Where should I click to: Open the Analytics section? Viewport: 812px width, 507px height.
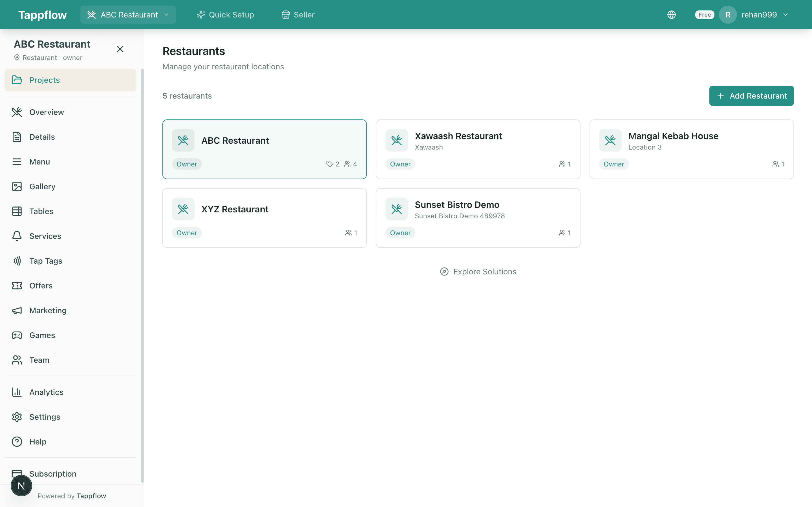pos(46,392)
